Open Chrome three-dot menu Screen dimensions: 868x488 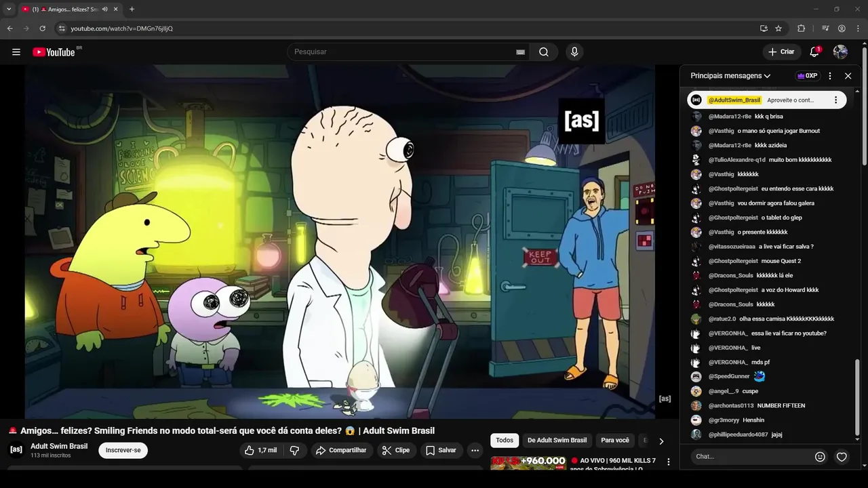coord(858,28)
